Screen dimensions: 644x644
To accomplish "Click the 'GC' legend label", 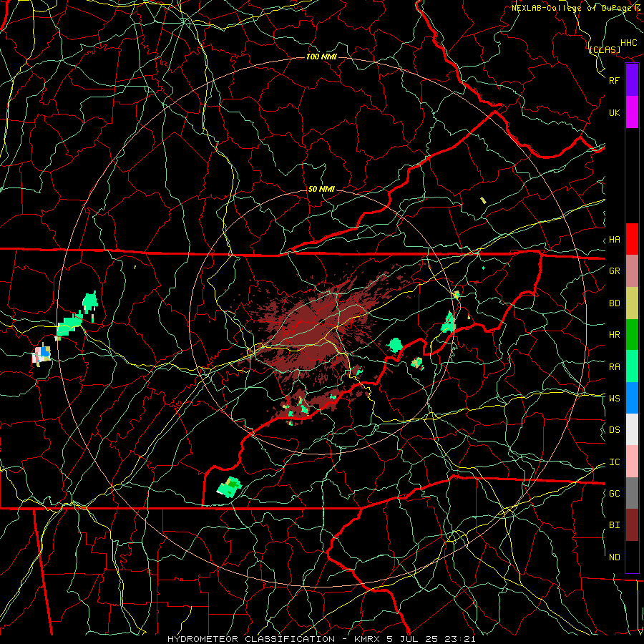I will pos(614,494).
